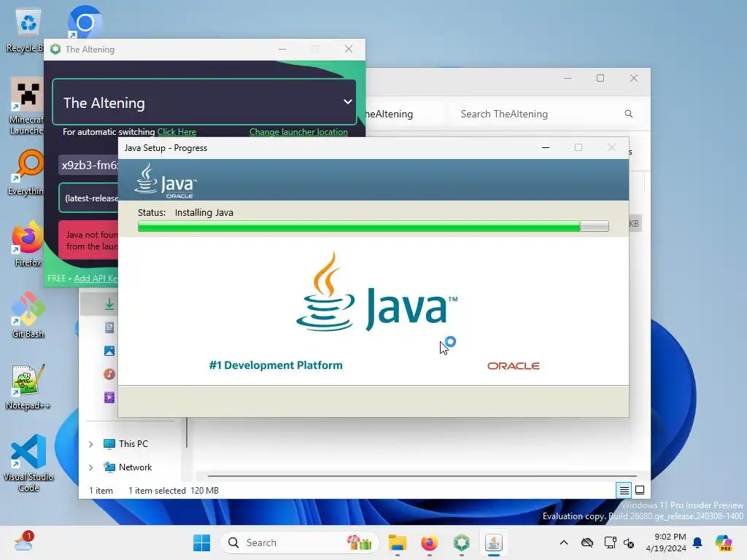
Task: Open the Minecraft Launcher desktop icon
Action: click(27, 106)
